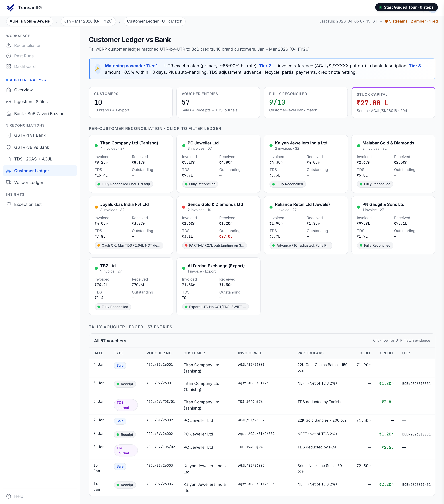Viewport: 444px width, 504px height.
Task: Click the Aurelia Gold & Jewels breadcrumb
Action: coord(30,21)
